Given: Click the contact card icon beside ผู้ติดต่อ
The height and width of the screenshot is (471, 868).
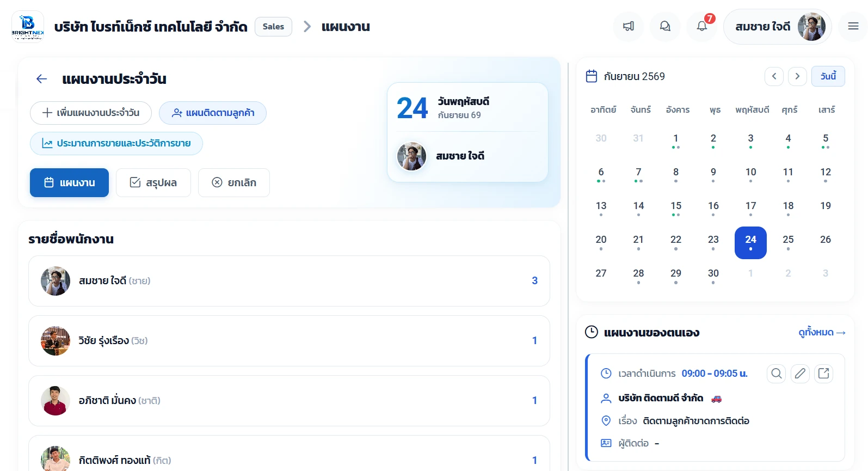Looking at the screenshot, I should [x=606, y=443].
